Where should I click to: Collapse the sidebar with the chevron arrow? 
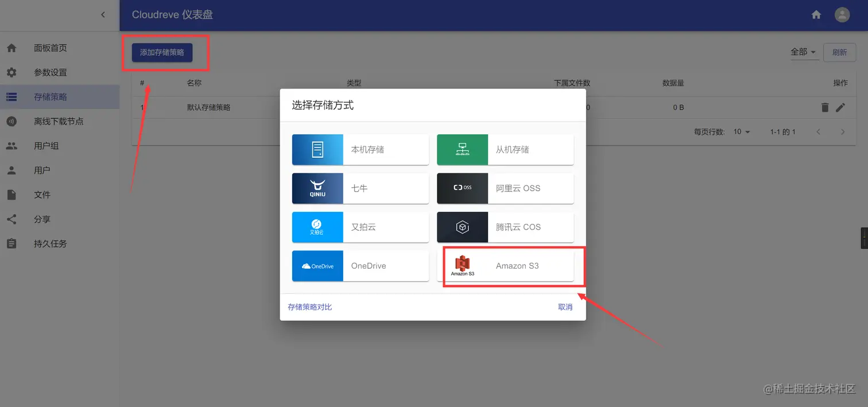[103, 14]
